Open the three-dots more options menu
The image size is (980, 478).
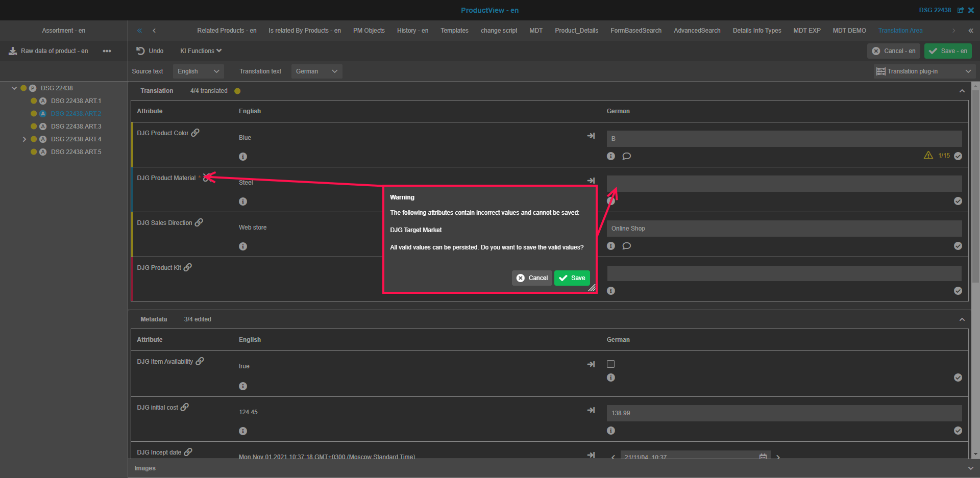[107, 51]
